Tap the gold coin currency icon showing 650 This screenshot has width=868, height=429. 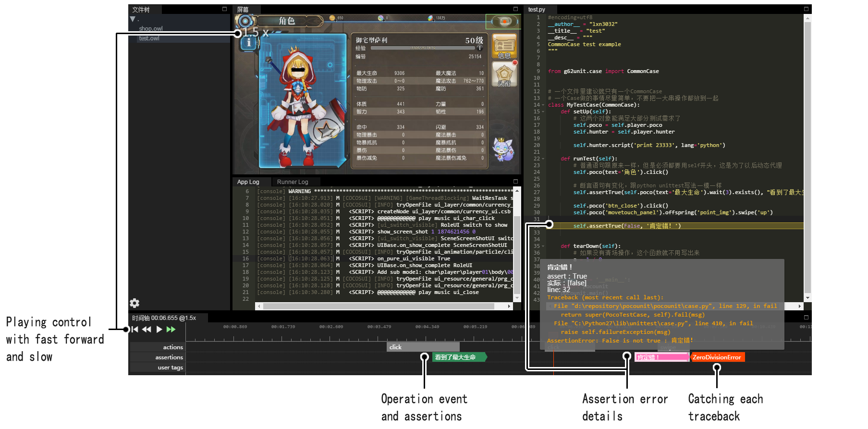[x=332, y=18]
